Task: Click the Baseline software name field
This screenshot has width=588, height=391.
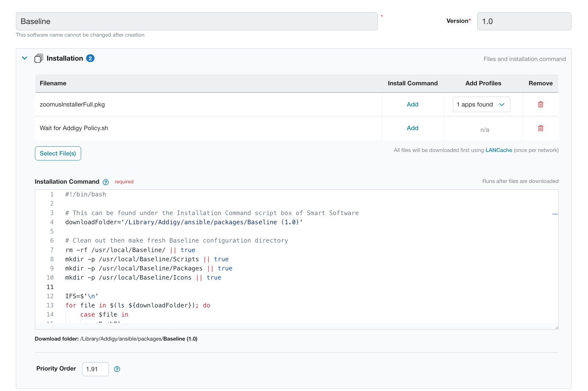Action: pos(196,22)
